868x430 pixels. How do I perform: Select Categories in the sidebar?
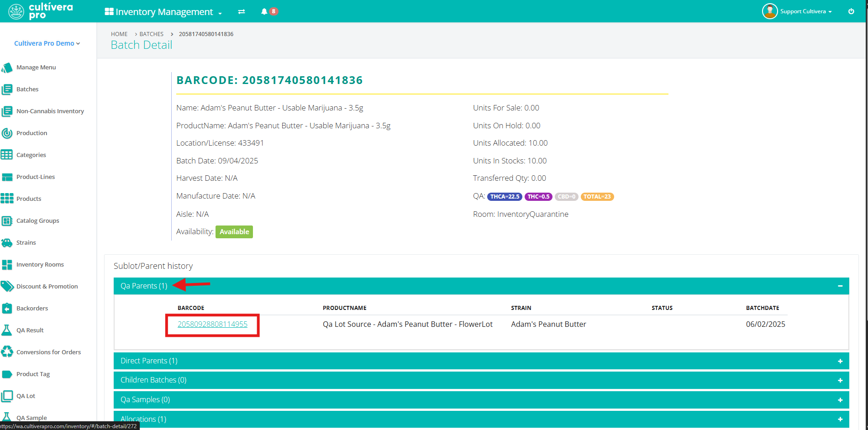pyautogui.click(x=31, y=155)
